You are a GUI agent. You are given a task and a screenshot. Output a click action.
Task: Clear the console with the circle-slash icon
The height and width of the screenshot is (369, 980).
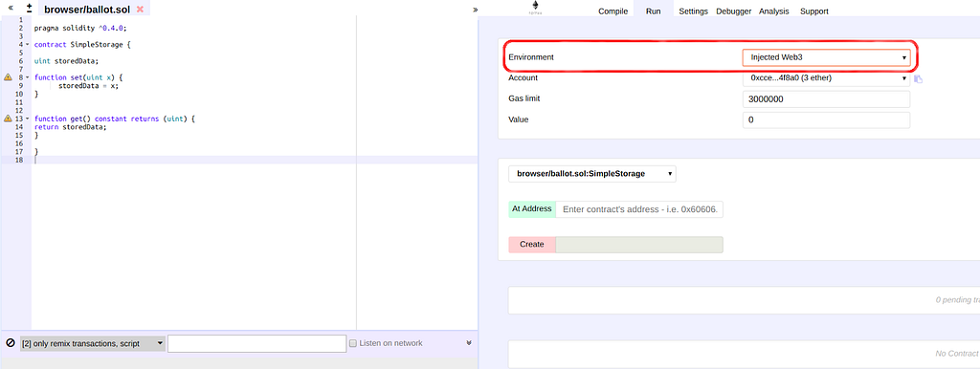click(10, 343)
